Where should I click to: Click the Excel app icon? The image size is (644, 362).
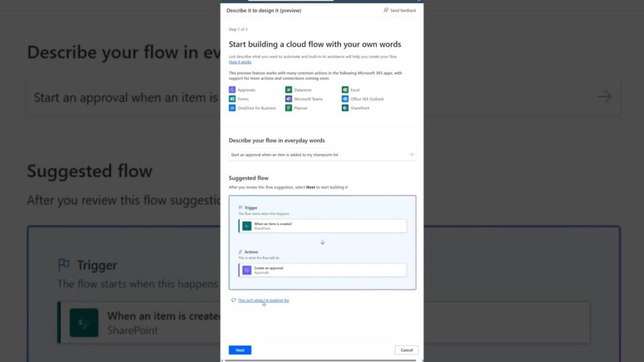coord(345,90)
